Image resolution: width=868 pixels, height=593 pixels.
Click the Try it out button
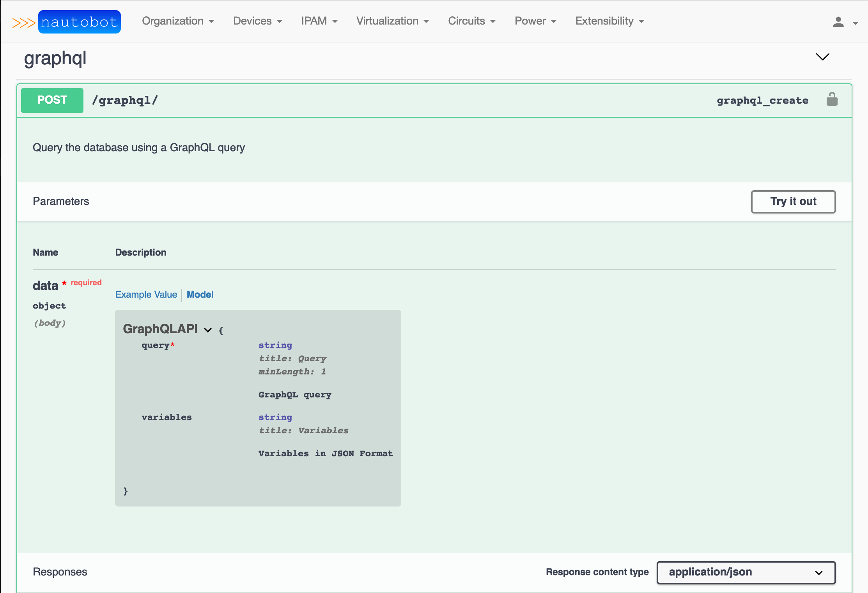pos(792,201)
